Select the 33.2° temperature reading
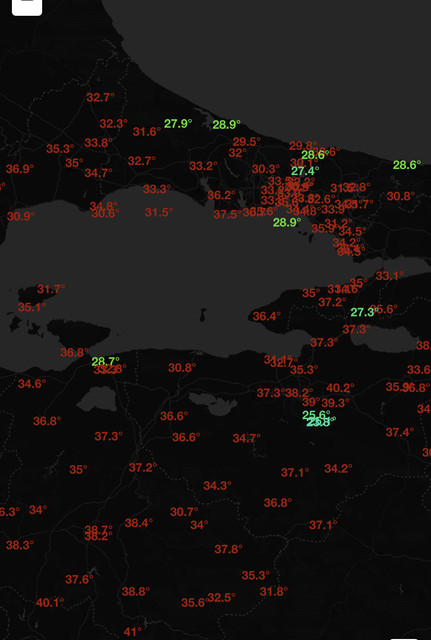 click(x=203, y=166)
